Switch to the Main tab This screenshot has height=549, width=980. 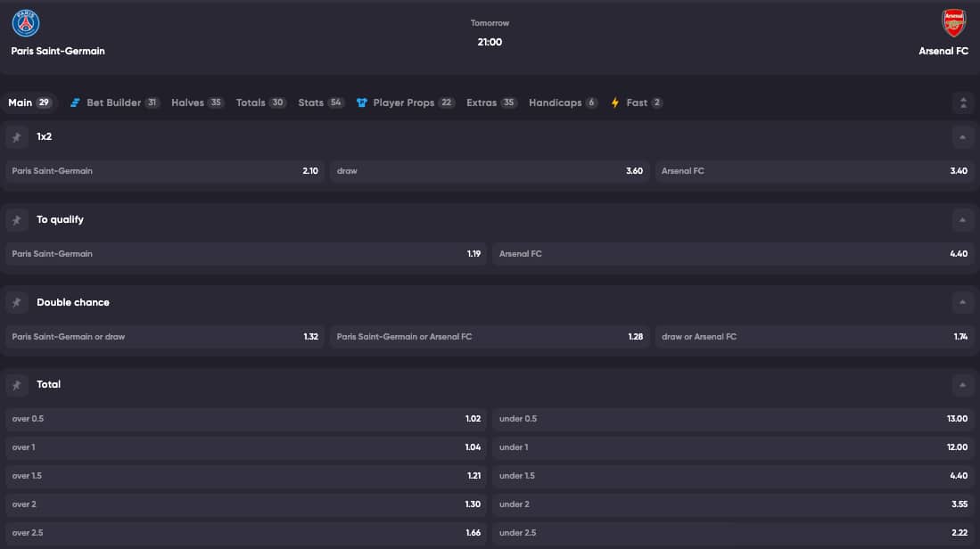[x=29, y=102]
